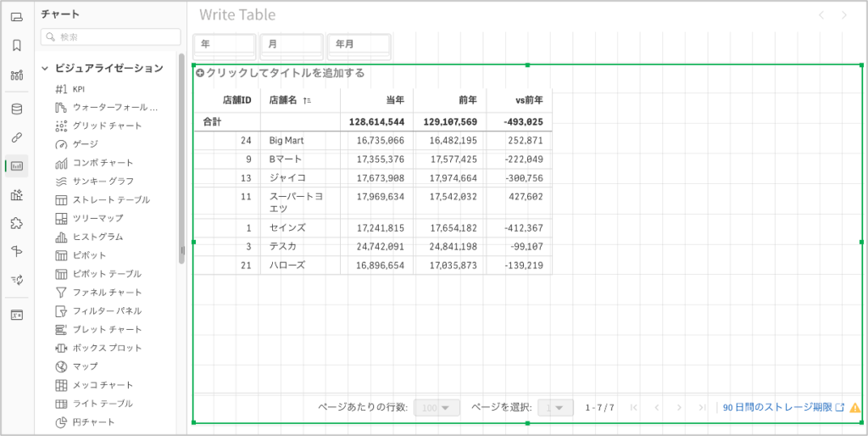This screenshot has height=436, width=868.
Task: Open the Fields database icon in left rail
Action: click(17, 109)
